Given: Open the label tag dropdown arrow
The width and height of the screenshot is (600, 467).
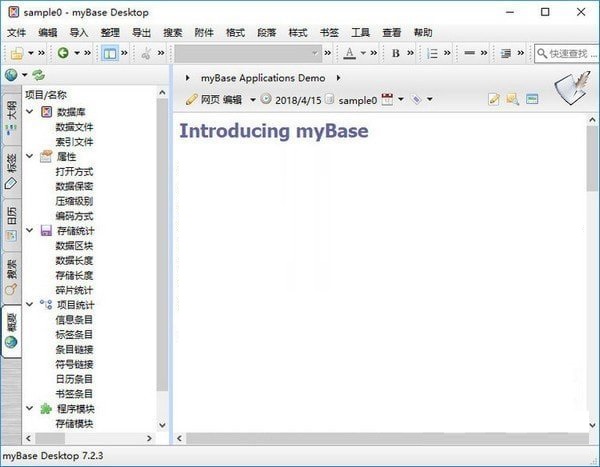Looking at the screenshot, I should (430, 100).
